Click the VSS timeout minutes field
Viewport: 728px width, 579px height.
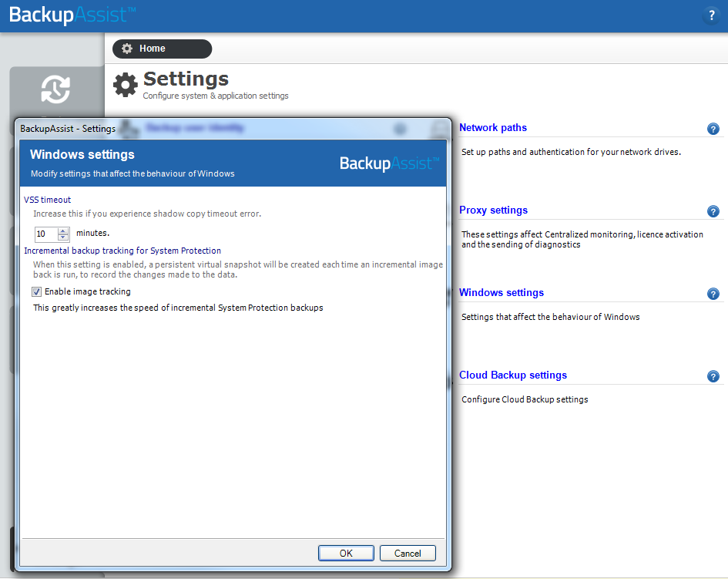[x=45, y=234]
